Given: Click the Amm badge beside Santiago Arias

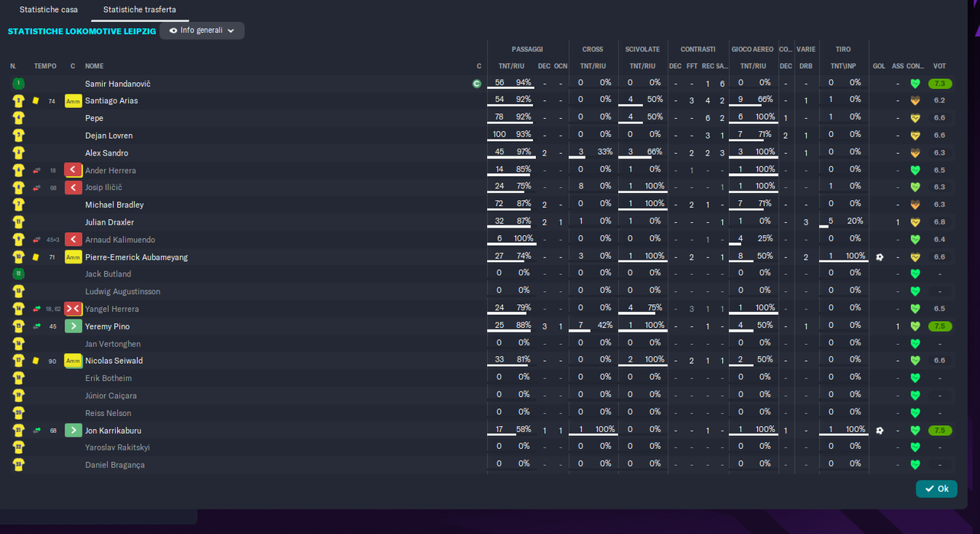Looking at the screenshot, I should click(73, 101).
